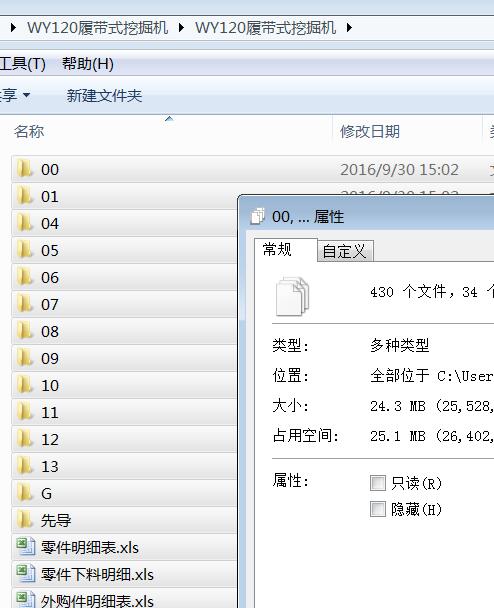This screenshot has width=494, height=608.
Task: Click the 10 folder name
Action: (x=50, y=385)
